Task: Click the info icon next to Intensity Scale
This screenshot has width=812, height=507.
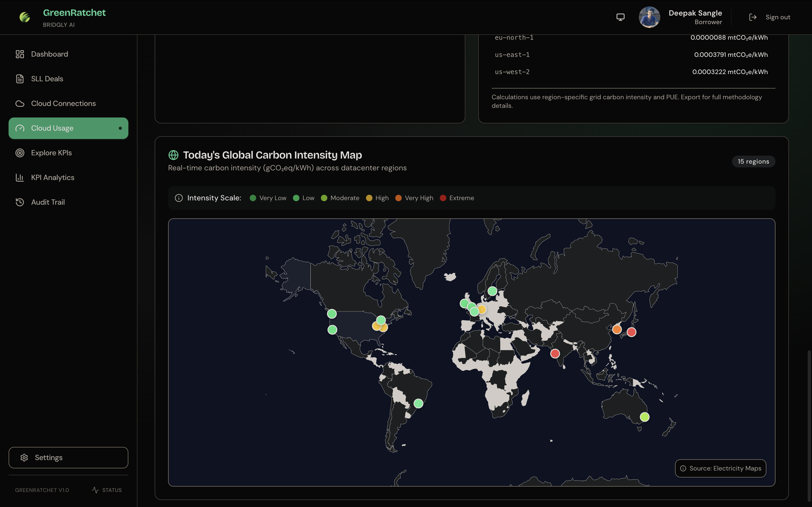Action: tap(179, 198)
